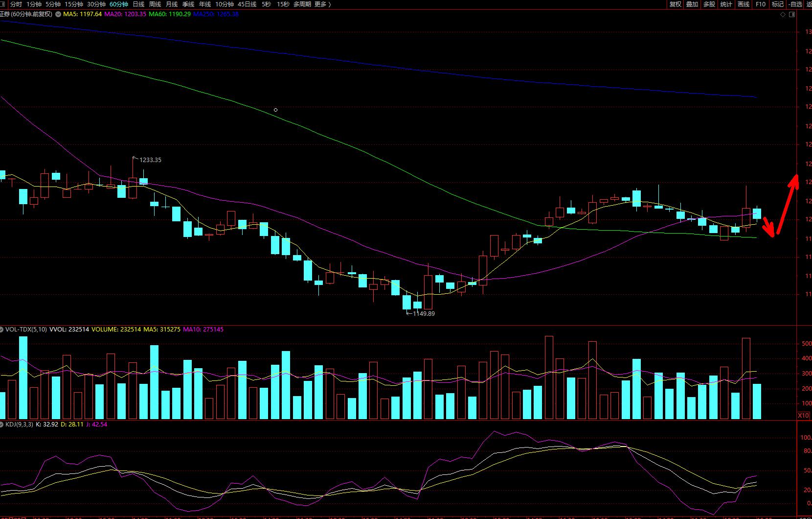
Task: Select the 15分钟 period tab
Action: [74, 4]
